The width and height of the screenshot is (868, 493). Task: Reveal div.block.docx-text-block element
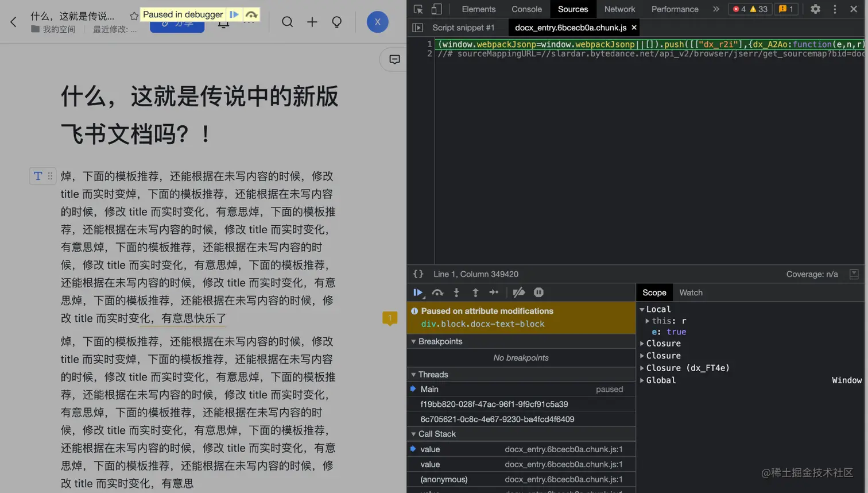click(483, 324)
